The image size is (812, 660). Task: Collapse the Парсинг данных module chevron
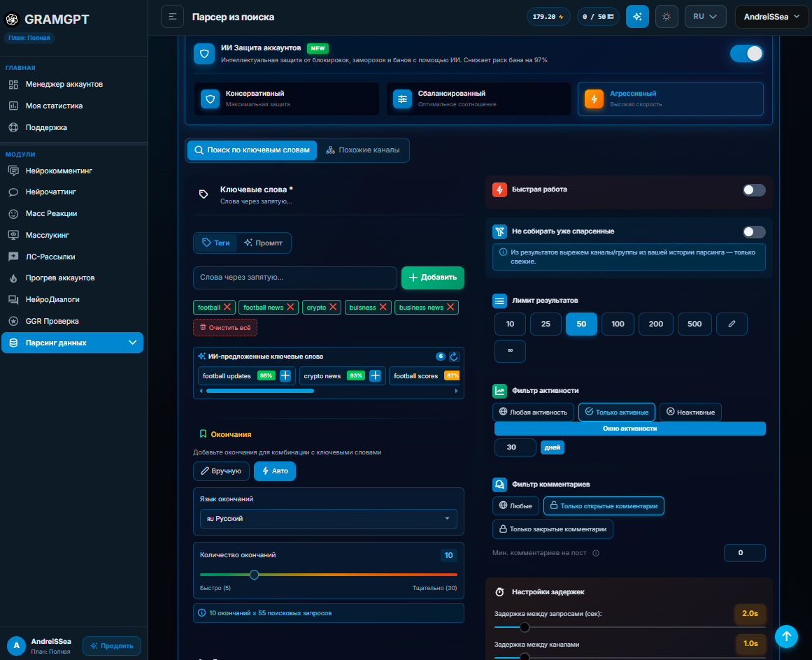133,343
